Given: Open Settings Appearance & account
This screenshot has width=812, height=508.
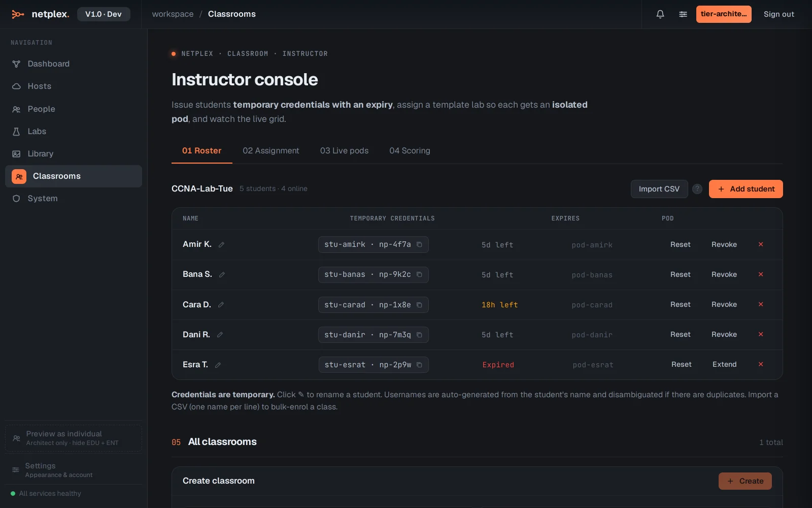Looking at the screenshot, I should click(x=74, y=470).
